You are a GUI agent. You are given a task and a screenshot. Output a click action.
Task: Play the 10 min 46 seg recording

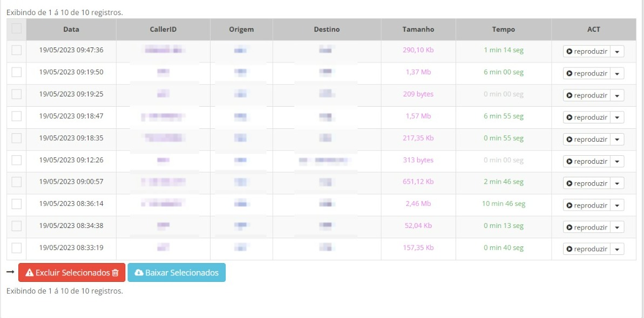coord(586,205)
